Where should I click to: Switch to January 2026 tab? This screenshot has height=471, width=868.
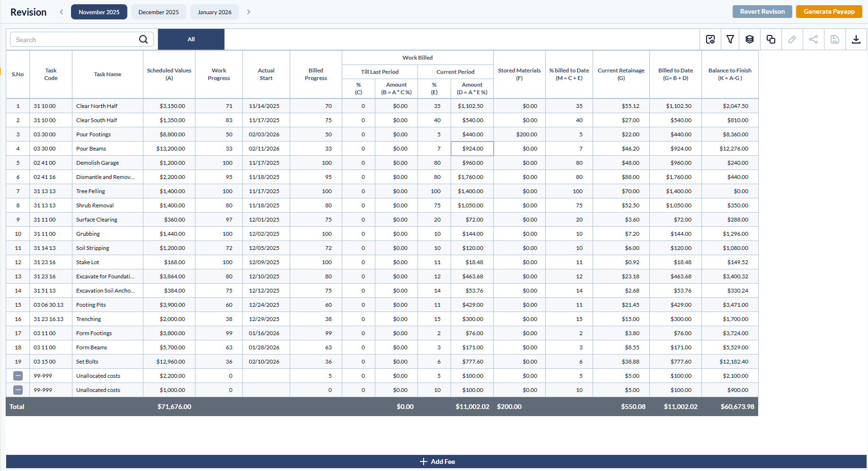coord(214,12)
